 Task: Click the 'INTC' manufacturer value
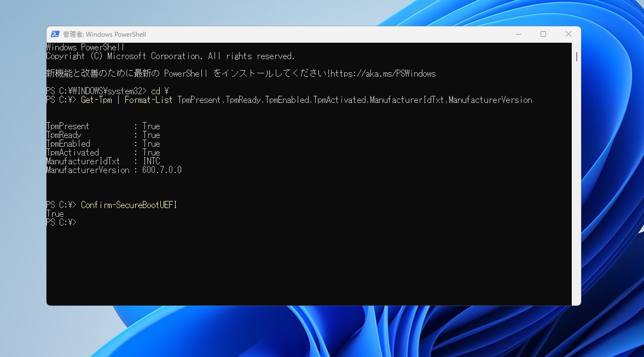[152, 161]
